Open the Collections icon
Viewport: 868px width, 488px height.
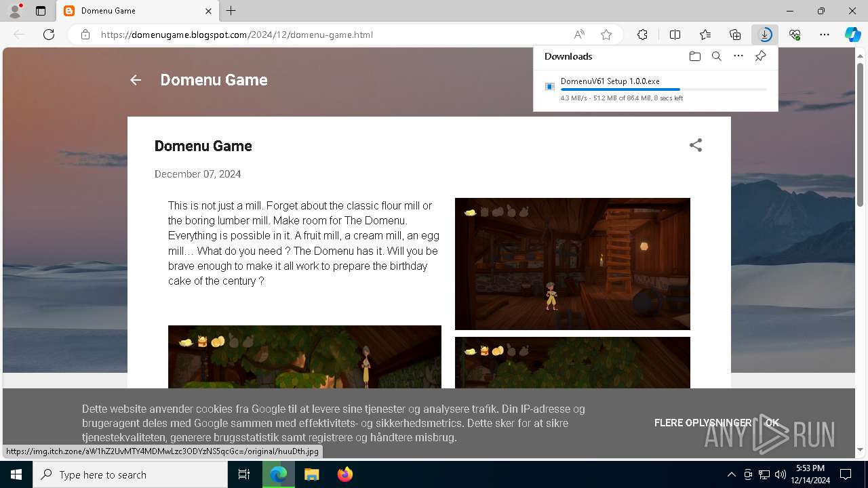[x=735, y=35]
